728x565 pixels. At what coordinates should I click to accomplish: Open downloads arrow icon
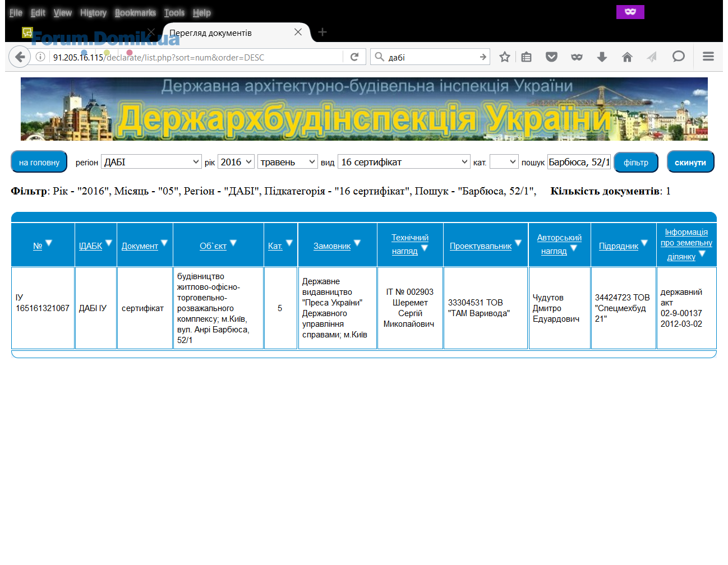coord(602,57)
